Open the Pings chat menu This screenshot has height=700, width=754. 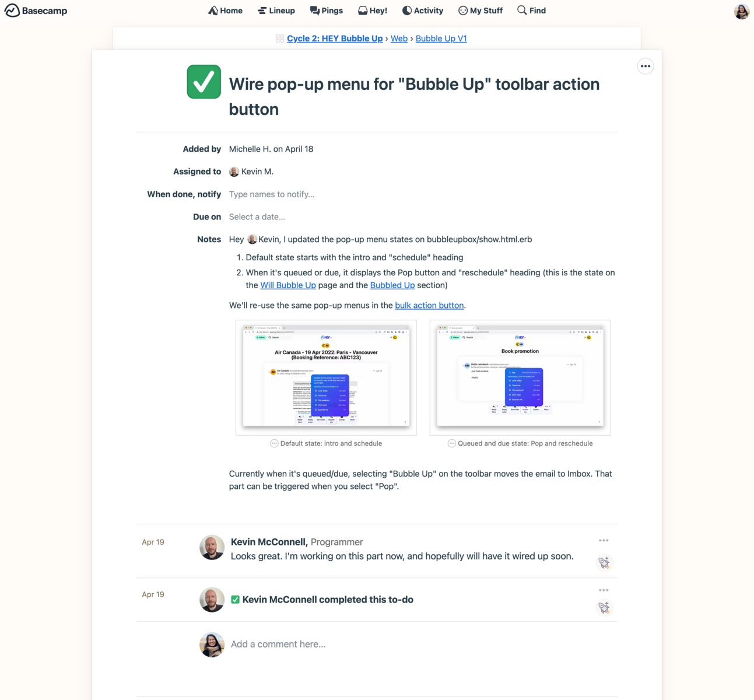(327, 10)
